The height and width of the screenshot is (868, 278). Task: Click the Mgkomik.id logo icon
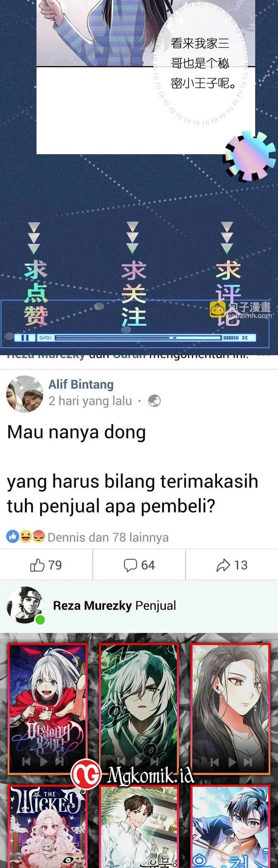[86, 774]
